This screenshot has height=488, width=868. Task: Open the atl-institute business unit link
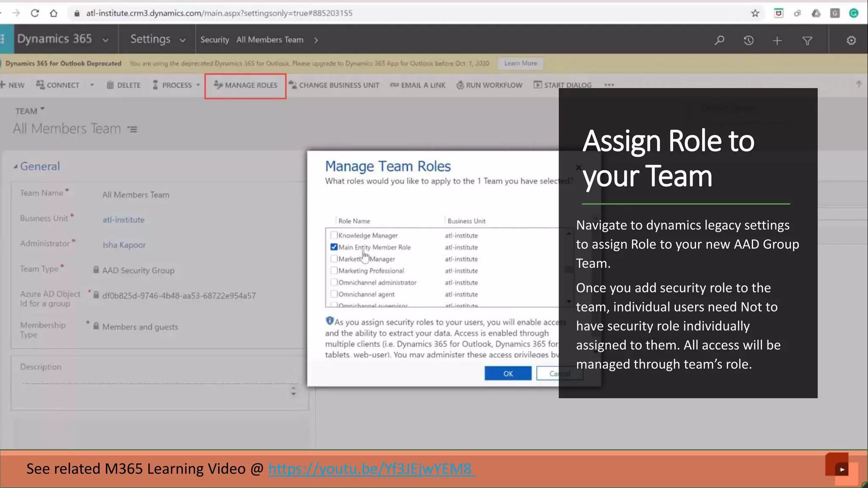pos(123,220)
